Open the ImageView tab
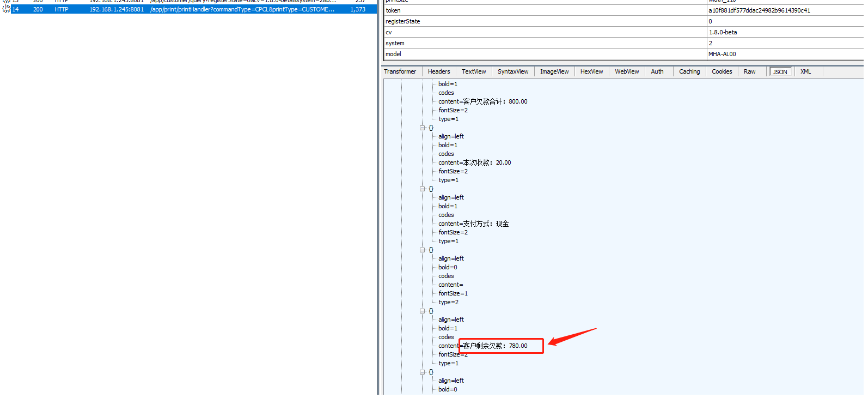This screenshot has width=868, height=398. [554, 71]
